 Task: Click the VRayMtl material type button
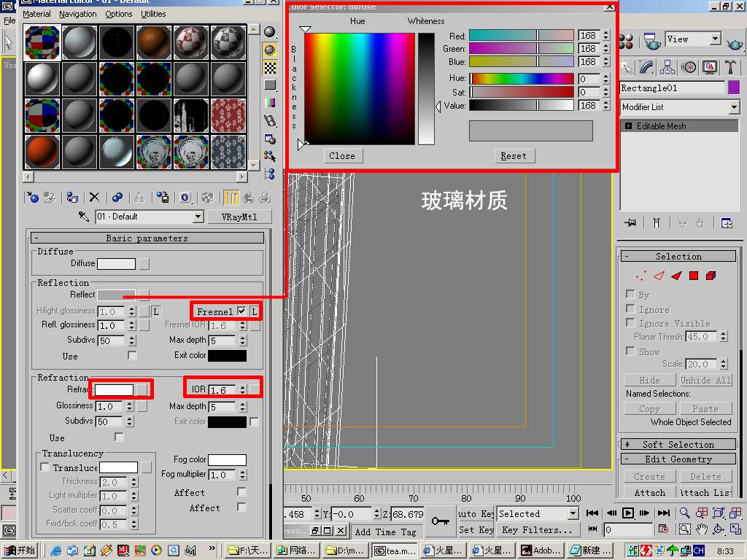click(239, 217)
